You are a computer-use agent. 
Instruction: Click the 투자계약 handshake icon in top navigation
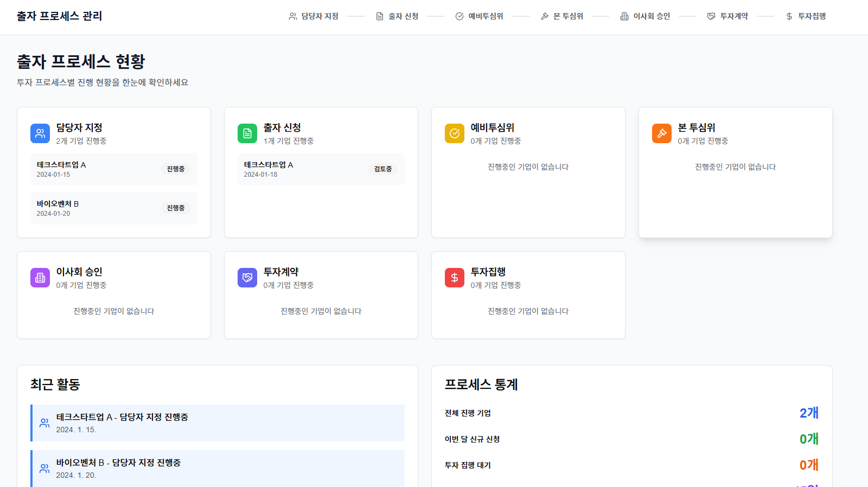pos(711,16)
